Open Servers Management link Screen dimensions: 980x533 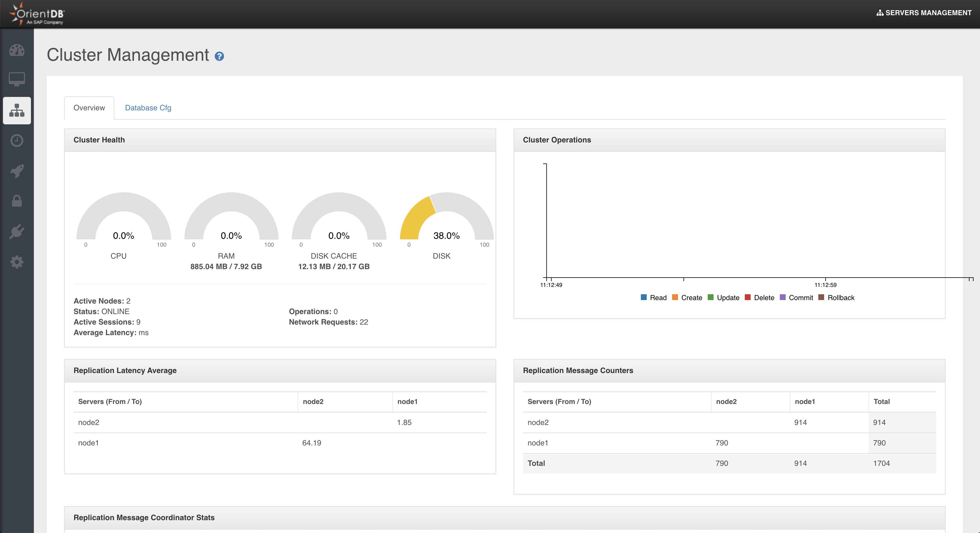coord(924,13)
